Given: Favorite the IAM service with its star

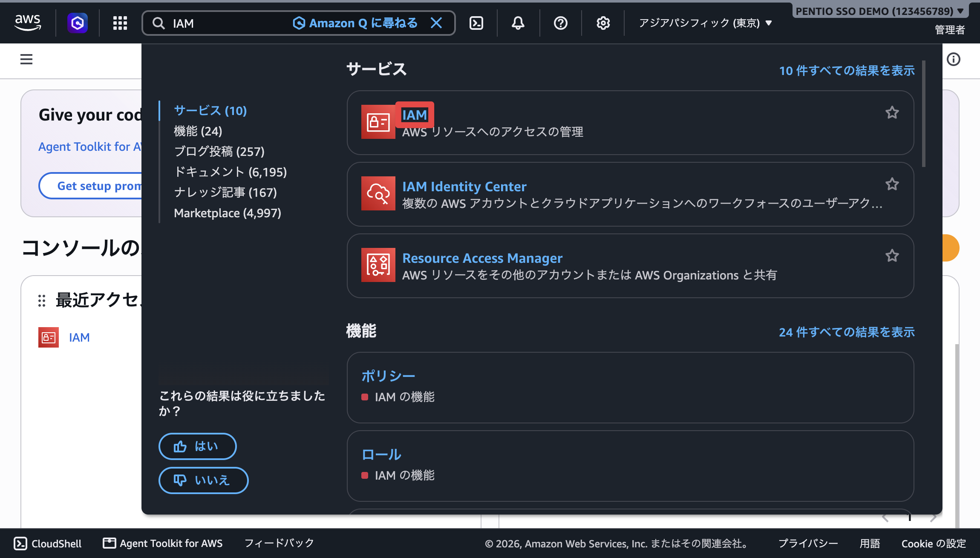Looking at the screenshot, I should pyautogui.click(x=892, y=112).
